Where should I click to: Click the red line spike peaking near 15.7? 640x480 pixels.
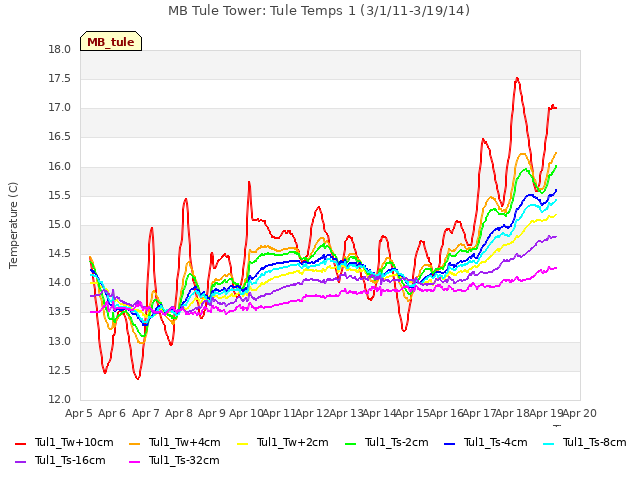click(249, 182)
